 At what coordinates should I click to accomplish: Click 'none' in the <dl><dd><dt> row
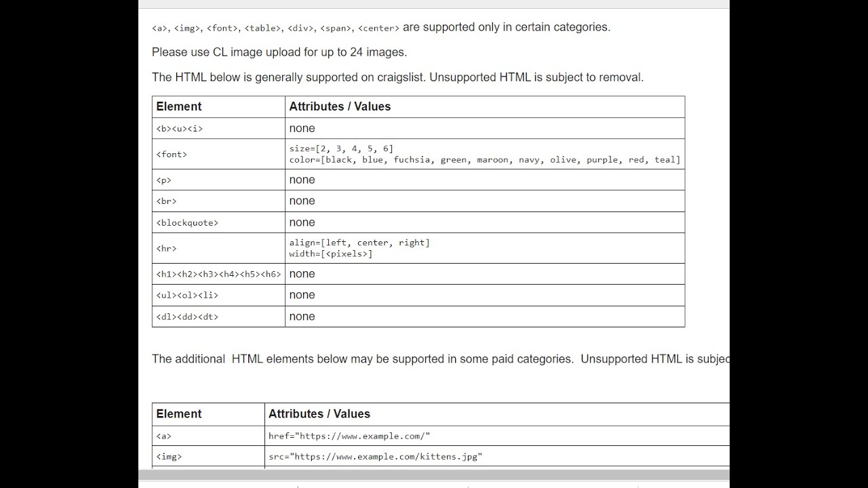[302, 317]
